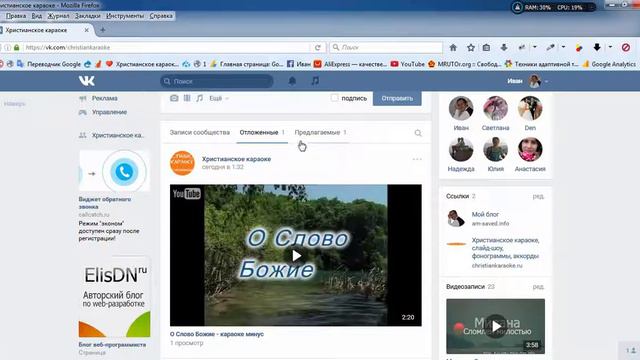Open Вид menu
Image resolution: width=640 pixels, height=360 pixels.
(x=37, y=16)
